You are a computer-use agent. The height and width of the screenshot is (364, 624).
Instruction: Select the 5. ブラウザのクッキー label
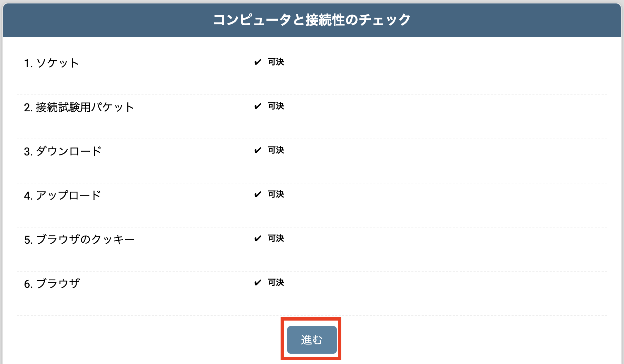click(79, 240)
